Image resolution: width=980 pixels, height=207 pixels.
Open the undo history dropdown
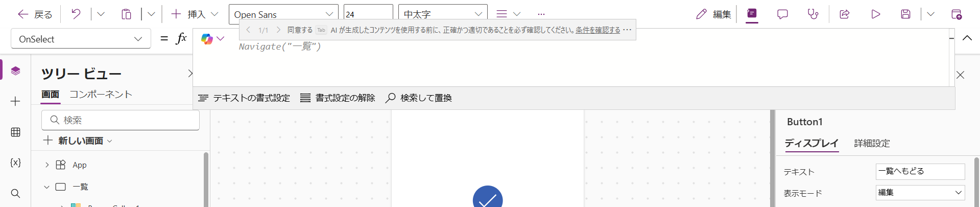(101, 14)
